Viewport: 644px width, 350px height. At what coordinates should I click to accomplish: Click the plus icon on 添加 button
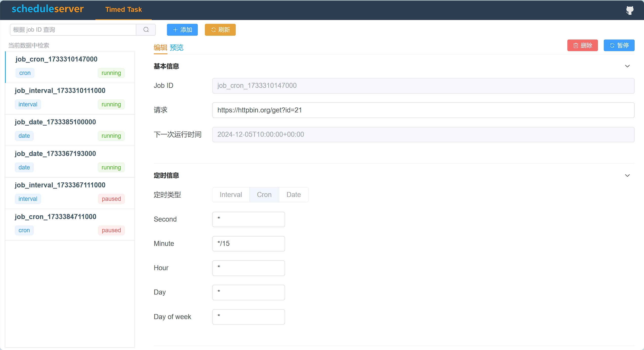click(175, 30)
